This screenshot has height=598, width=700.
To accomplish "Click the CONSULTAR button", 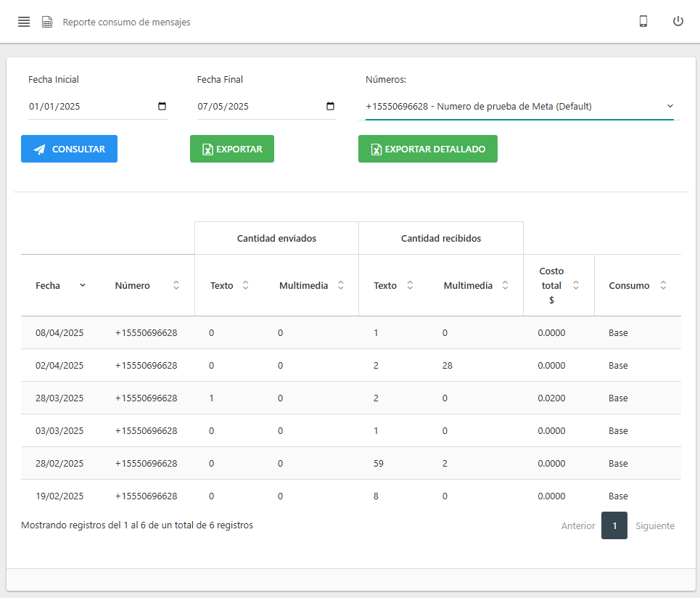I will click(69, 149).
